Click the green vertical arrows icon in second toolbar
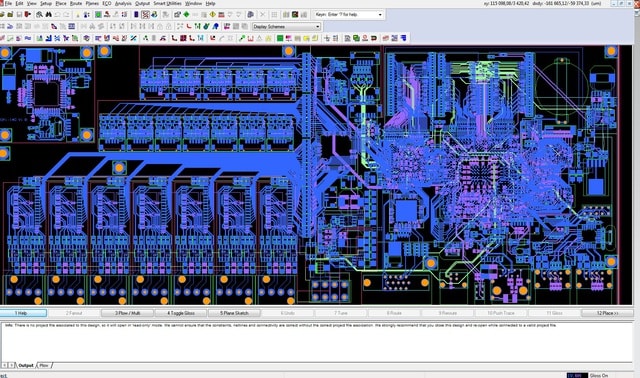The height and width of the screenshot is (378, 640). (197, 27)
